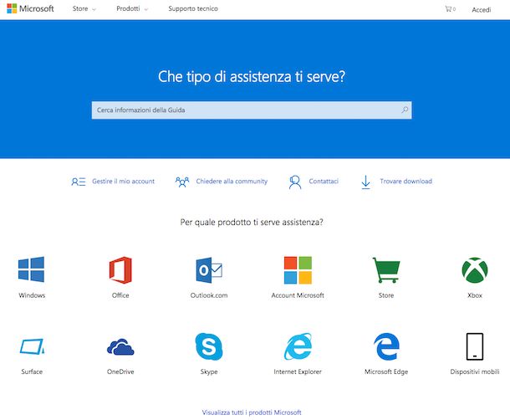
Task: Click the Dispositivi mobili label text
Action: [x=475, y=371]
